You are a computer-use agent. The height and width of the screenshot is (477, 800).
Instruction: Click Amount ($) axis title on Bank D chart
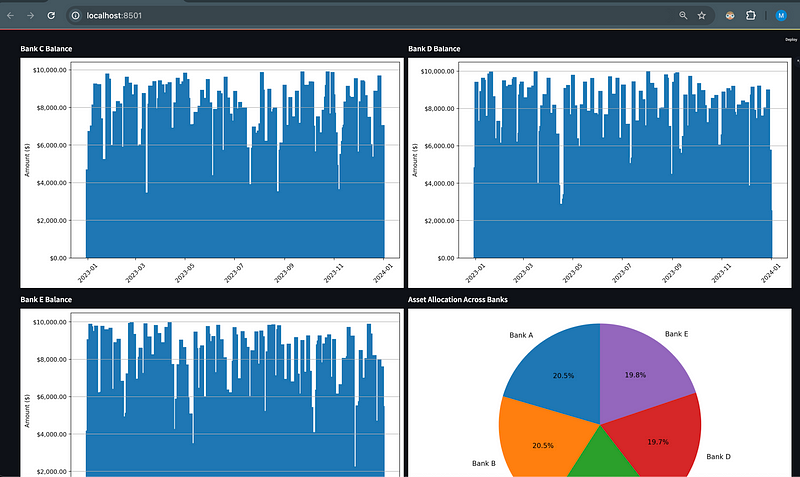pyautogui.click(x=415, y=160)
